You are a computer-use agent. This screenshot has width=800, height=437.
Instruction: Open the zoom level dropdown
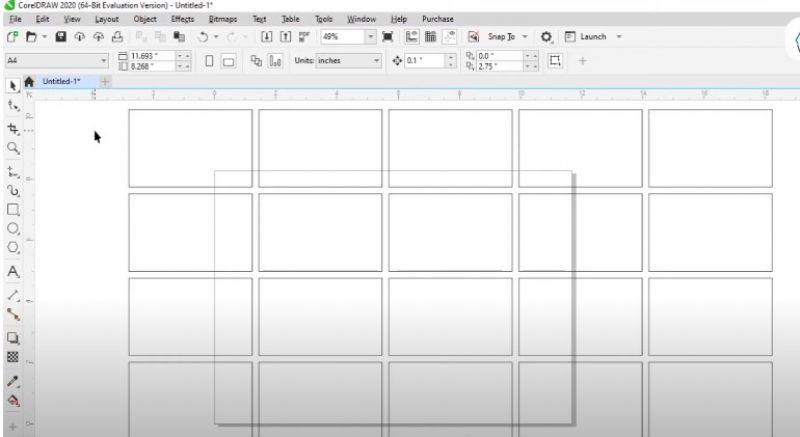(x=371, y=37)
